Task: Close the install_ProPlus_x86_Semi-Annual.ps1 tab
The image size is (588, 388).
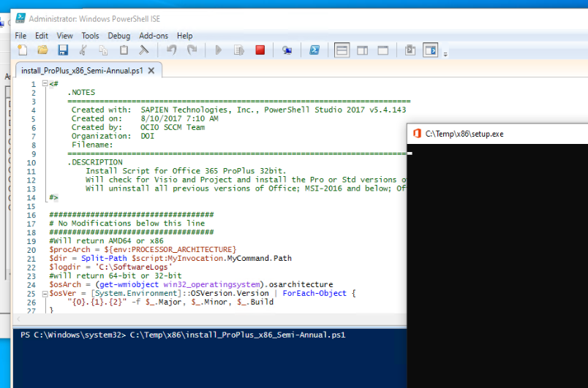Action: coord(151,70)
